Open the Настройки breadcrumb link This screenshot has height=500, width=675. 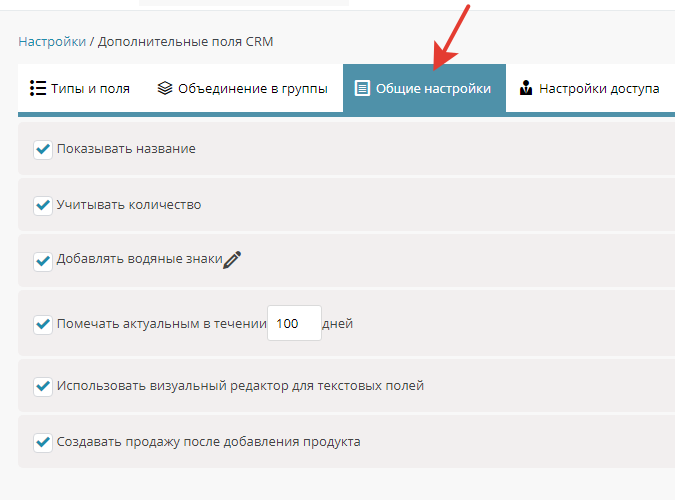(x=52, y=42)
